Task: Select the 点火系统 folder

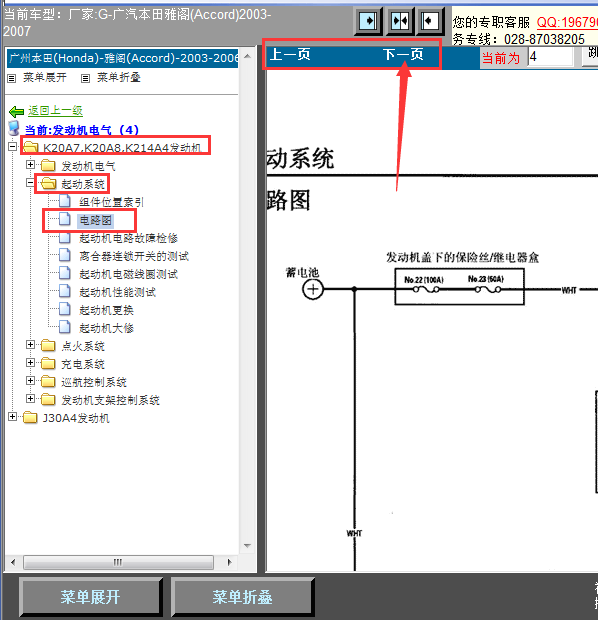Action: [x=83, y=346]
